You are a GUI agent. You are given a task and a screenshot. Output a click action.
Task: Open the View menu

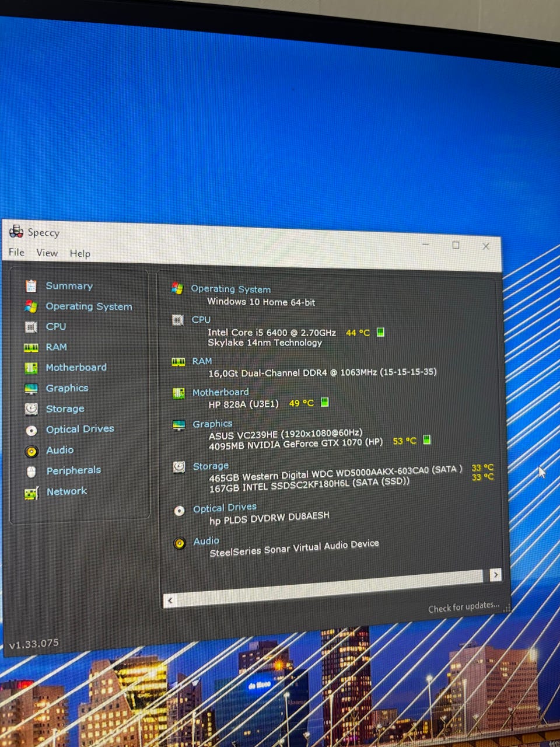(47, 253)
